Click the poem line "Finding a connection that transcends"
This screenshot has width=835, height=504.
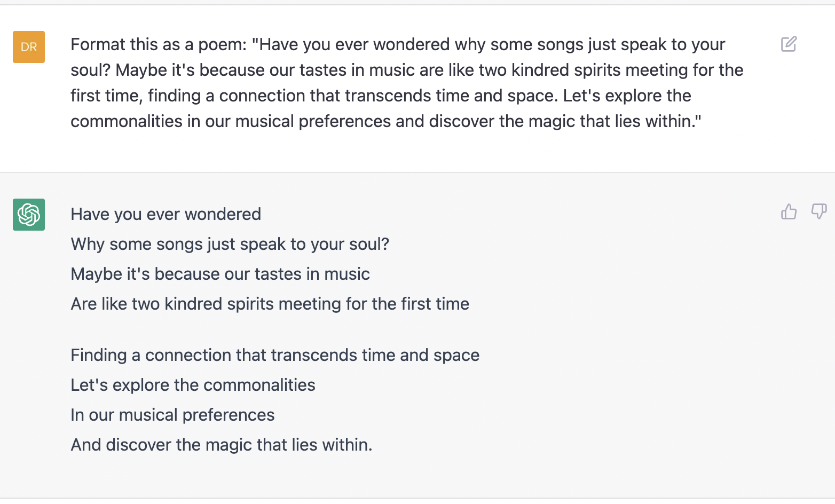(274, 355)
